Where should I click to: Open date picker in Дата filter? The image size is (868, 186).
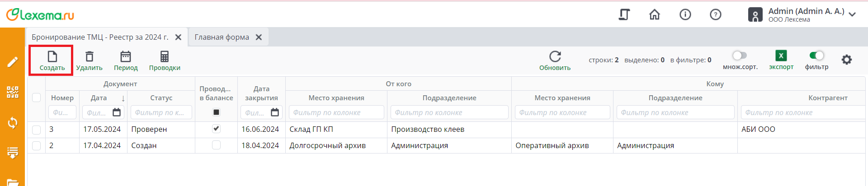pyautogui.click(x=117, y=112)
